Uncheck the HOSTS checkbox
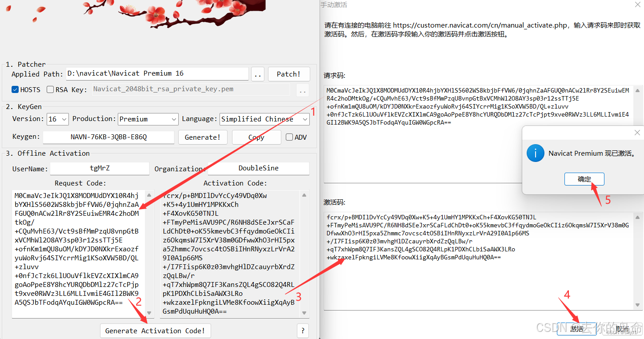The image size is (644, 339). tap(15, 89)
